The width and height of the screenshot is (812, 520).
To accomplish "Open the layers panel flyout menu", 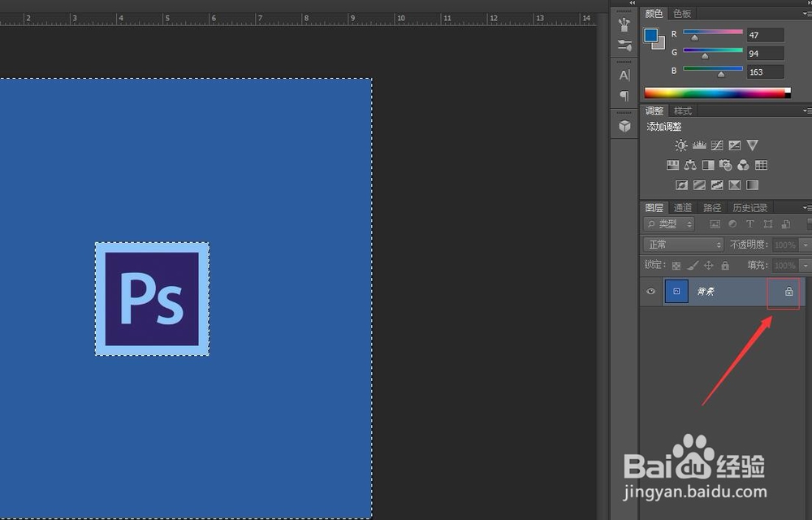I will [x=807, y=208].
